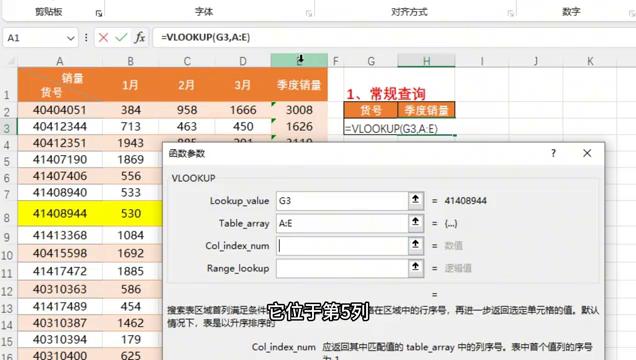Click in the Col_index_num field

(x=342, y=246)
